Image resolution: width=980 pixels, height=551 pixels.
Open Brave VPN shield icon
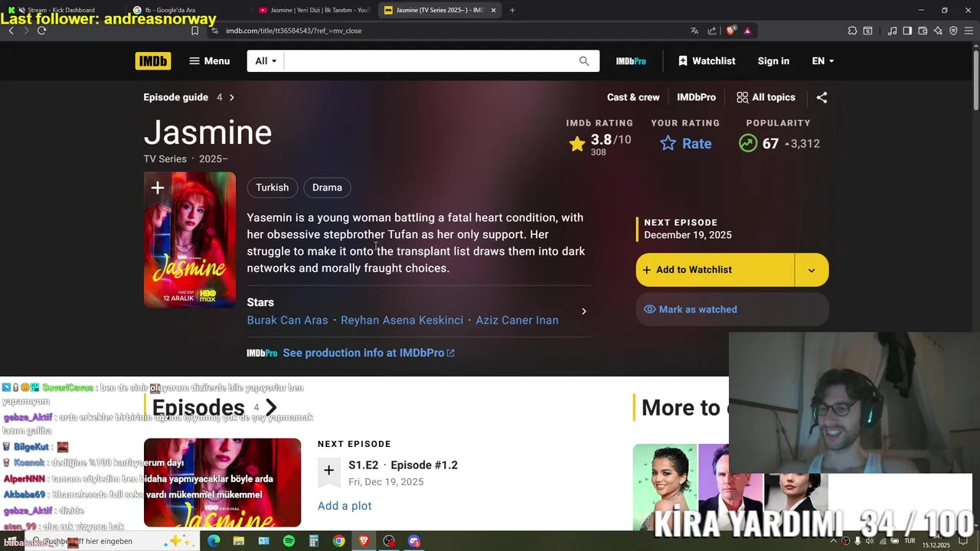[x=953, y=31]
